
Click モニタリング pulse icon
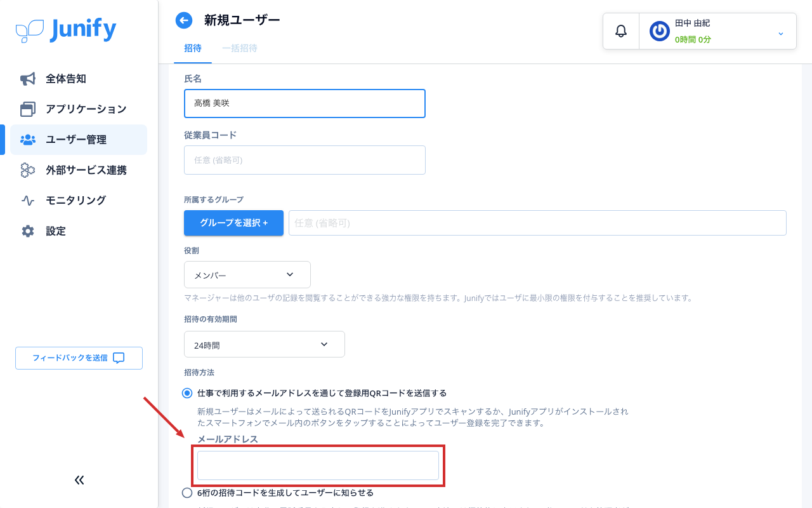(x=28, y=201)
